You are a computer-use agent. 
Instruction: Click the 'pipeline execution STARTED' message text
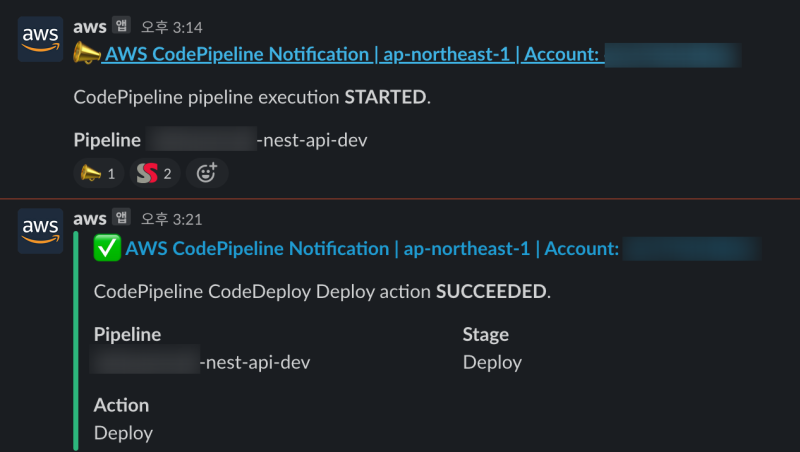coord(250,97)
